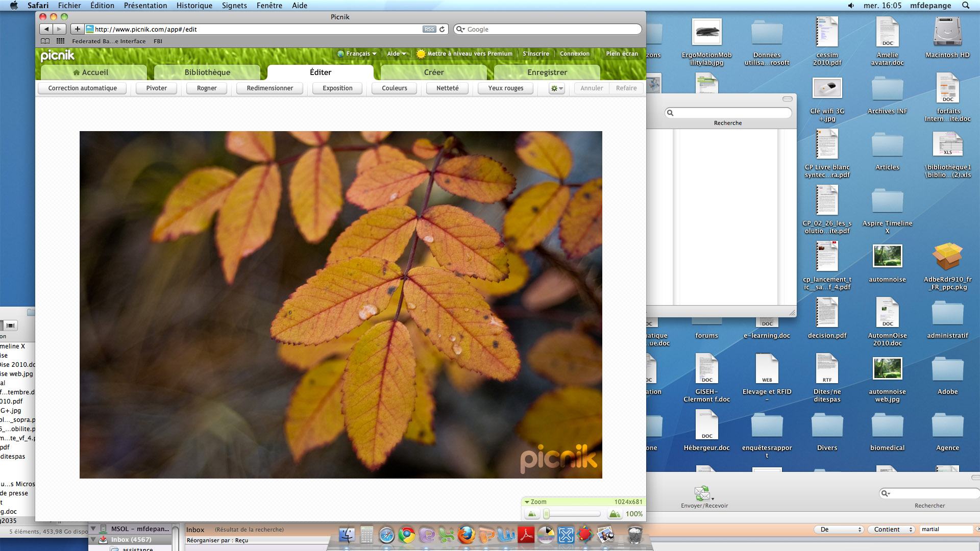Collapse the MSOL - mfdepan tree item
980x551 pixels.
coord(93,529)
